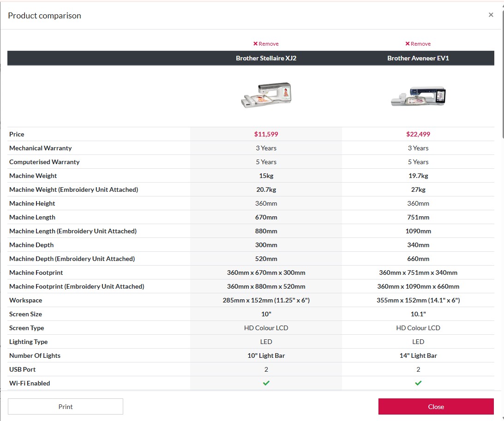Click the Product comparison dialog title
The width and height of the screenshot is (504, 421).
click(44, 15)
